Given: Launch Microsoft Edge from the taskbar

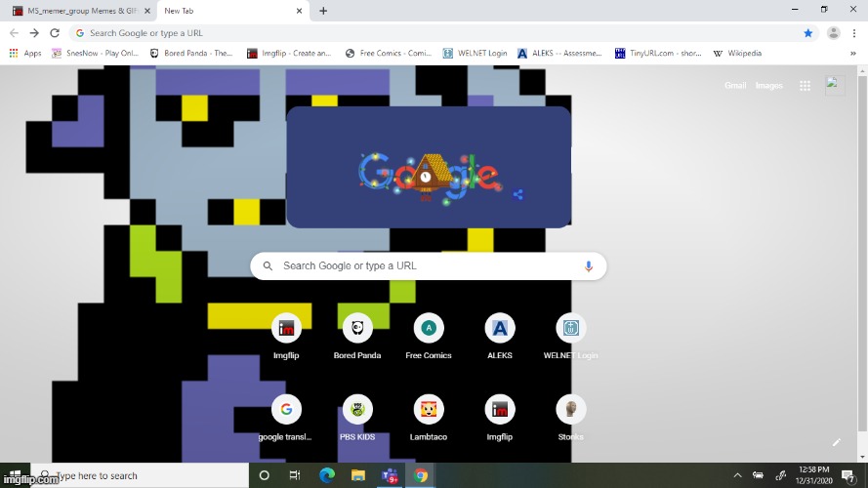Looking at the screenshot, I should (x=327, y=475).
